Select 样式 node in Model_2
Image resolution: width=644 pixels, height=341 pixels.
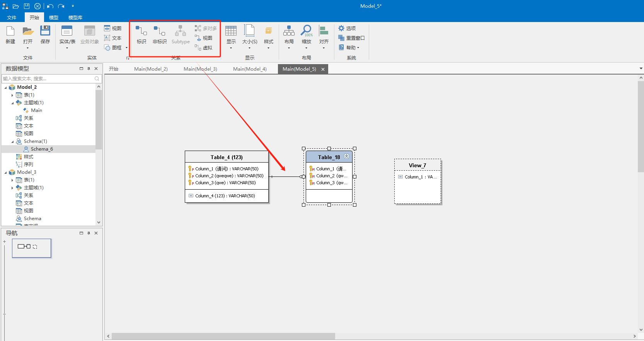click(29, 157)
